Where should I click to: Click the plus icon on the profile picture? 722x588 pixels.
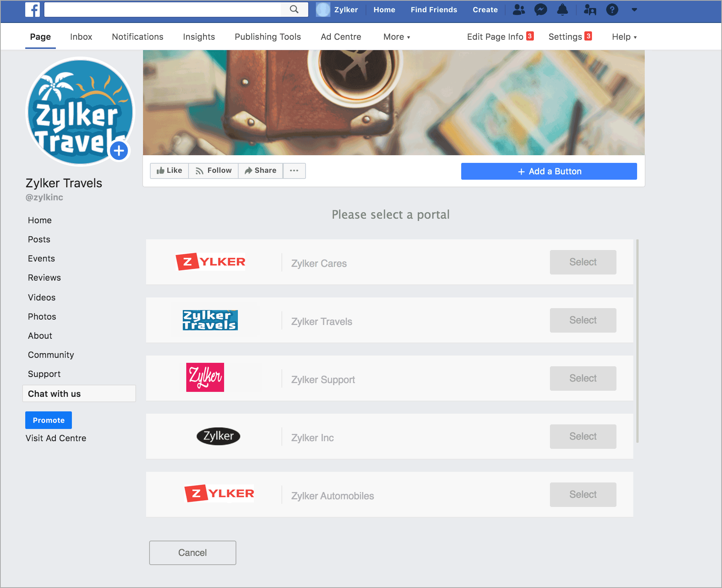point(119,151)
